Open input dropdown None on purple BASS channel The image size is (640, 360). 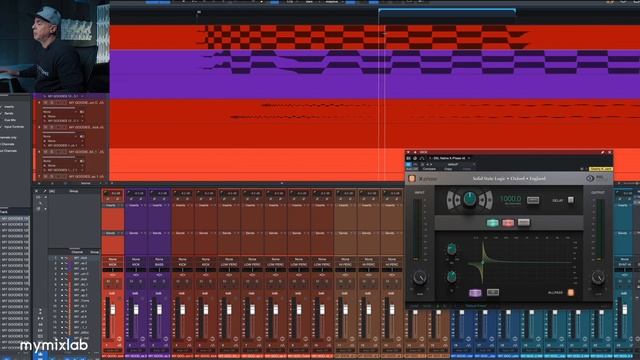tap(159, 259)
